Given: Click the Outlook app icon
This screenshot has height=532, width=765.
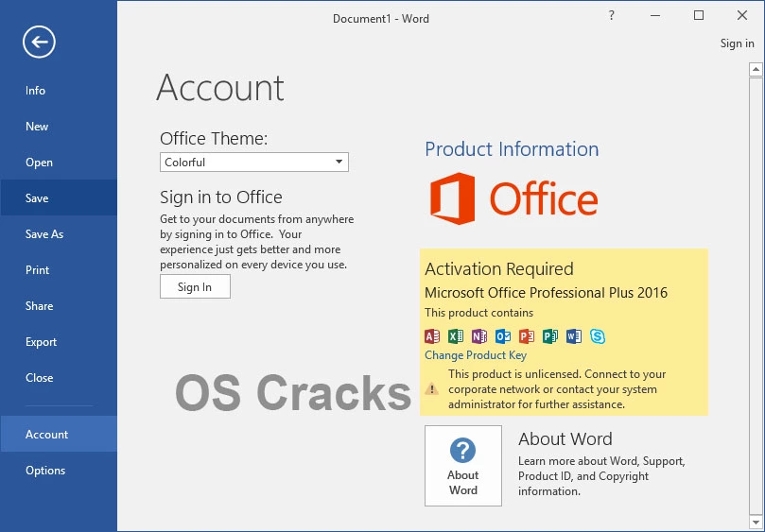Looking at the screenshot, I should coord(503,336).
